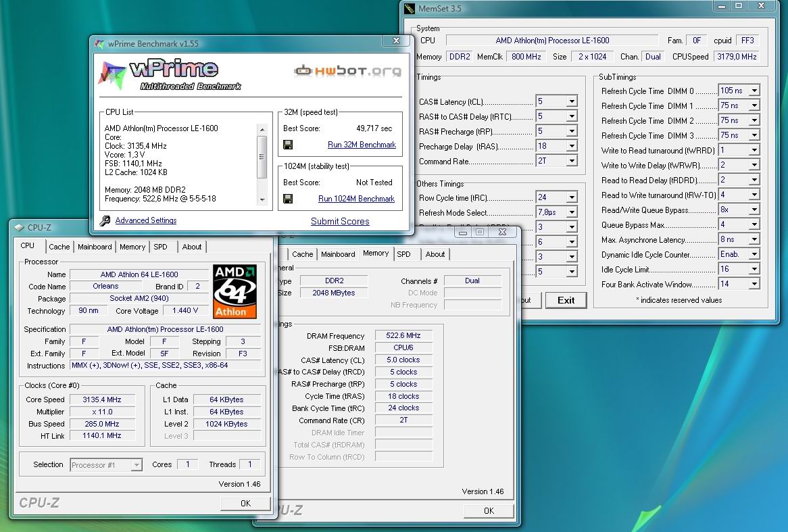Minimize the MemSet 3.5 window

coord(722,5)
